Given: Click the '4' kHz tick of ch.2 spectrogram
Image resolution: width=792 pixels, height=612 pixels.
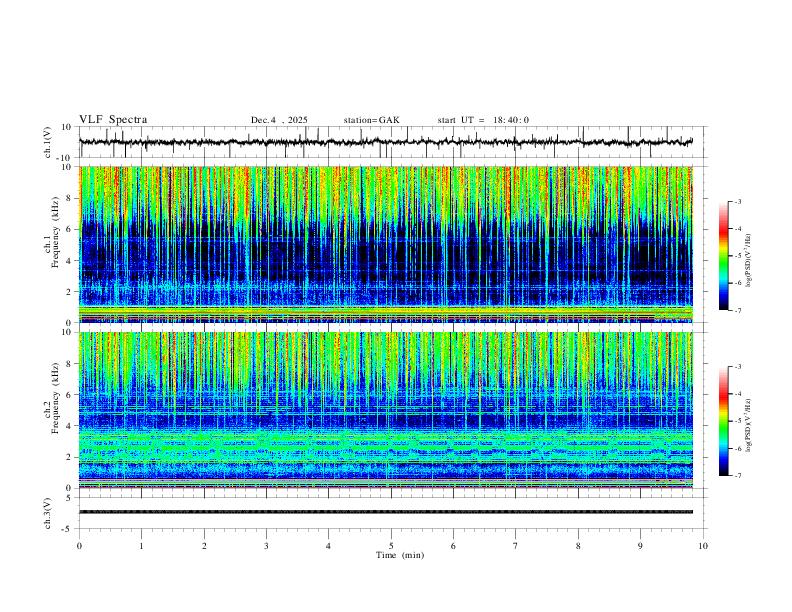Looking at the screenshot, I should click(70, 426).
